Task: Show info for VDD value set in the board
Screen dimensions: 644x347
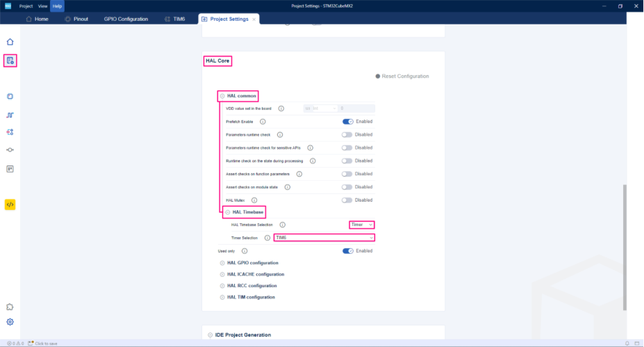Action: pos(281,108)
